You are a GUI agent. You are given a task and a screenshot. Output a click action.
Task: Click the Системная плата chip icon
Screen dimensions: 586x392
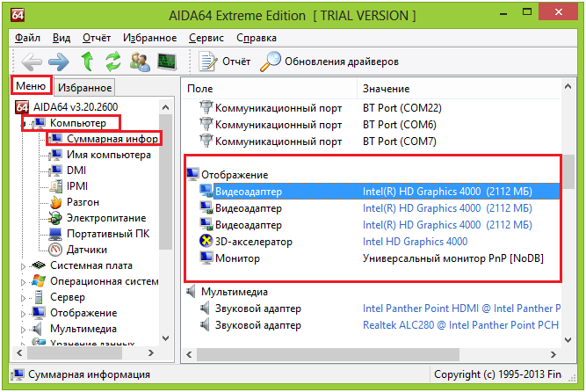(39, 265)
